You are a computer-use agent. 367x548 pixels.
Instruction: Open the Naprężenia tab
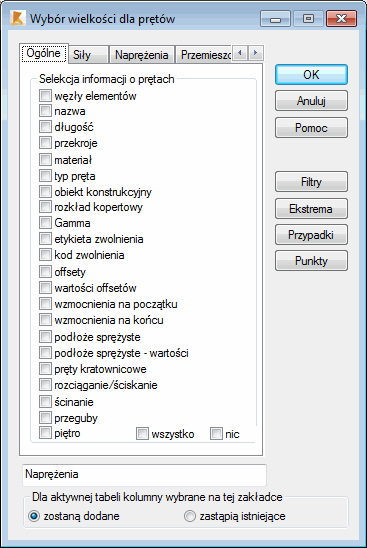click(x=142, y=55)
